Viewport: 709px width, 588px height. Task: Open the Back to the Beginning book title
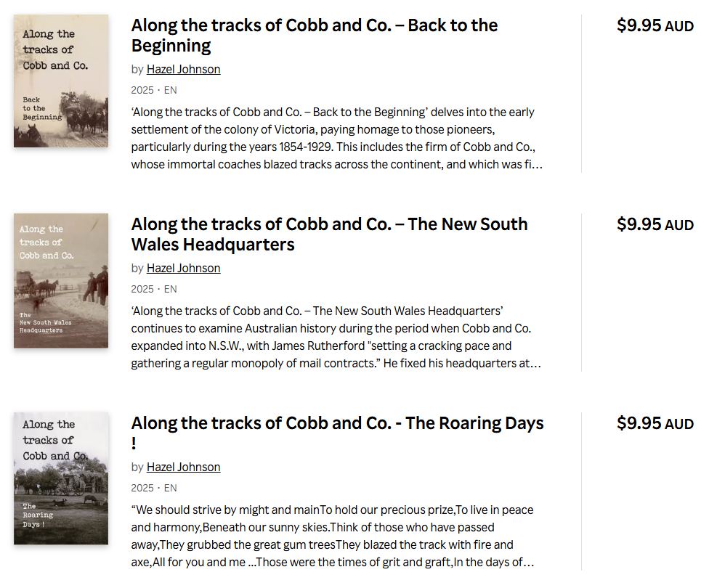click(315, 36)
